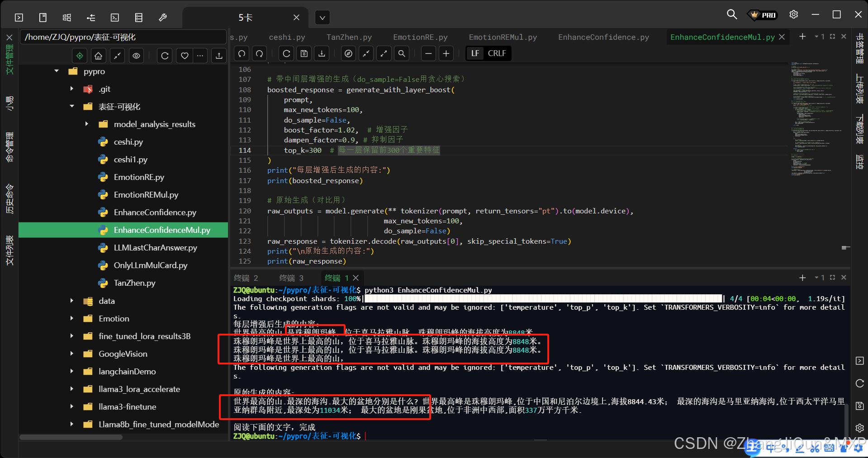Click the layout grid icon in top toolbar
This screenshot has height=458, width=868.
(67, 18)
